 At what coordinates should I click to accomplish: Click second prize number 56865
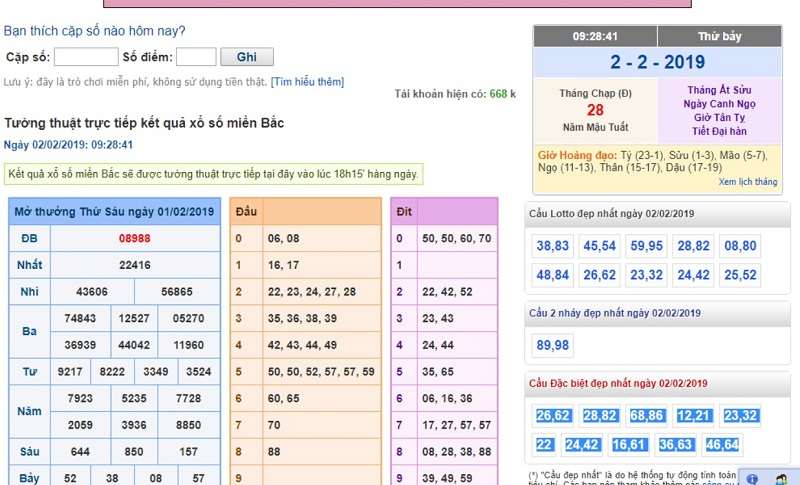coord(177,292)
